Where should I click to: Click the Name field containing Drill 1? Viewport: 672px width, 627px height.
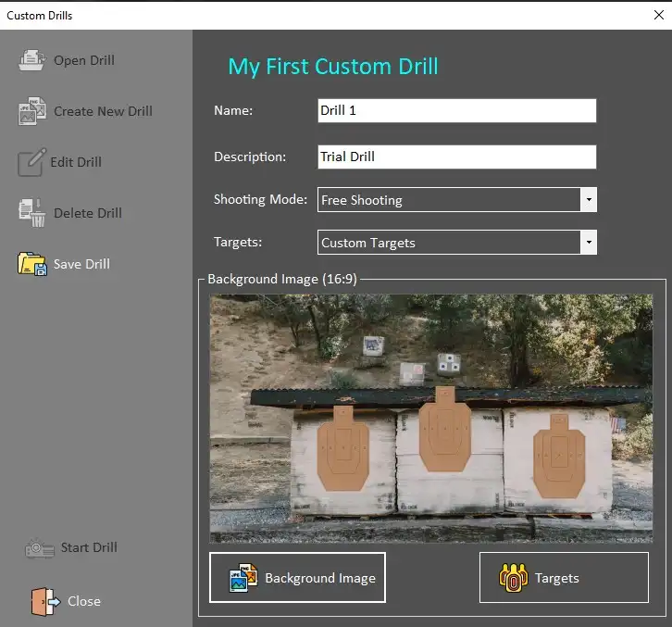click(x=456, y=111)
